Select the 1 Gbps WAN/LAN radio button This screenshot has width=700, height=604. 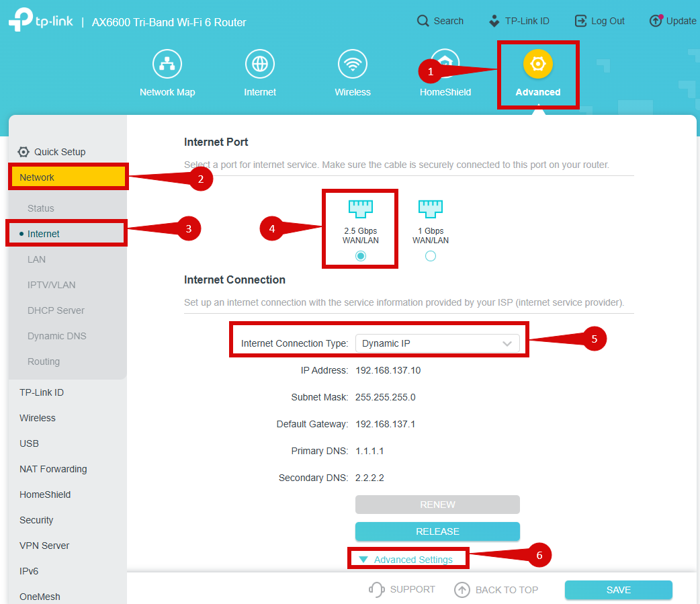click(431, 256)
